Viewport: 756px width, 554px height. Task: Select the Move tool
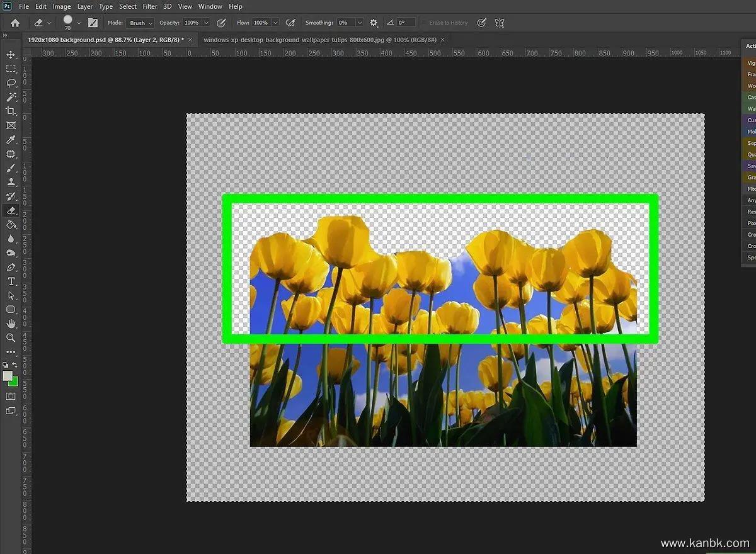[x=11, y=55]
